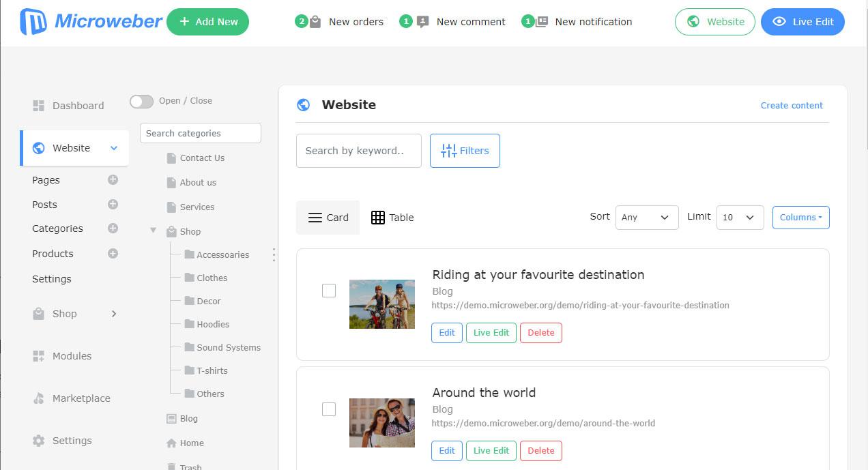Open the Sort dropdown
The width and height of the screenshot is (868, 470).
(x=646, y=218)
